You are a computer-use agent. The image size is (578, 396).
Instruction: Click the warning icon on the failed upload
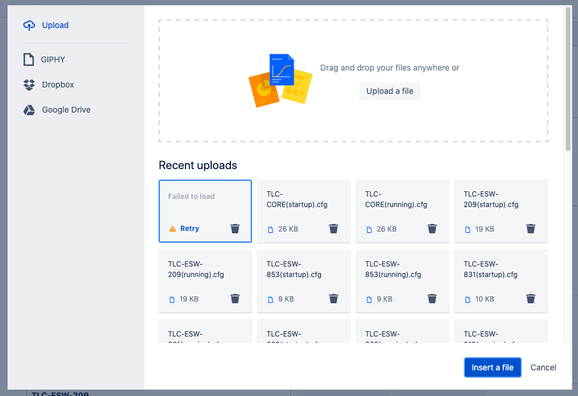tap(172, 229)
